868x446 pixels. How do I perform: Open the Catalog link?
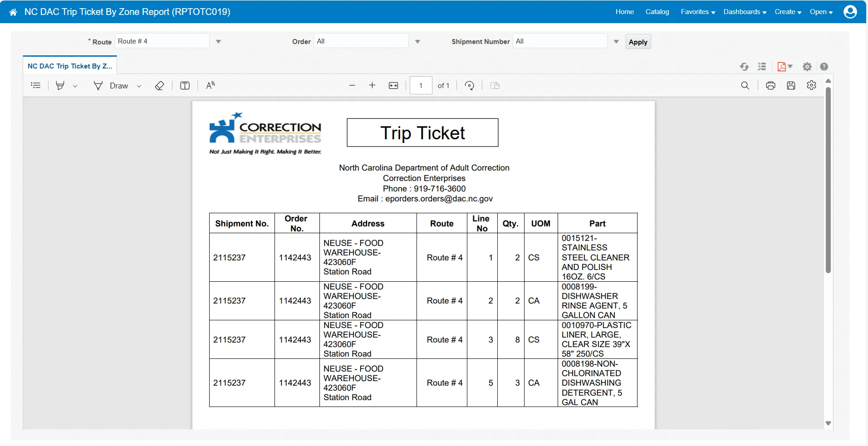(657, 12)
